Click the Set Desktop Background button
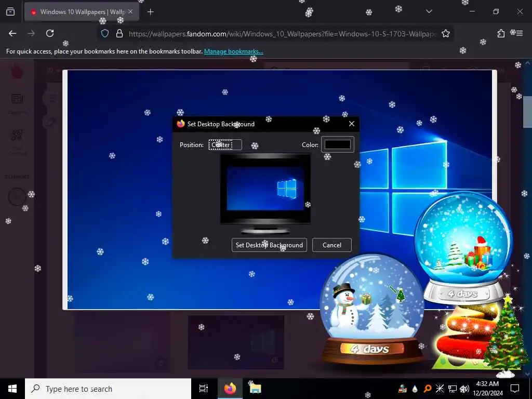532x399 pixels. click(269, 245)
